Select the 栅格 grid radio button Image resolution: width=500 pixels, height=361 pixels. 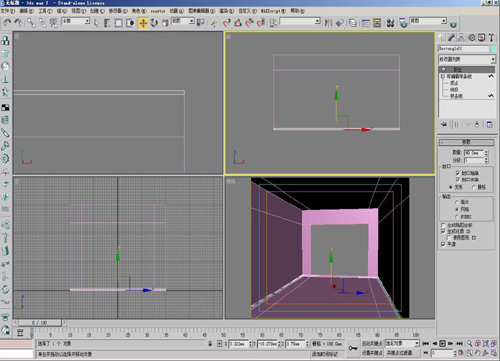pyautogui.click(x=473, y=187)
